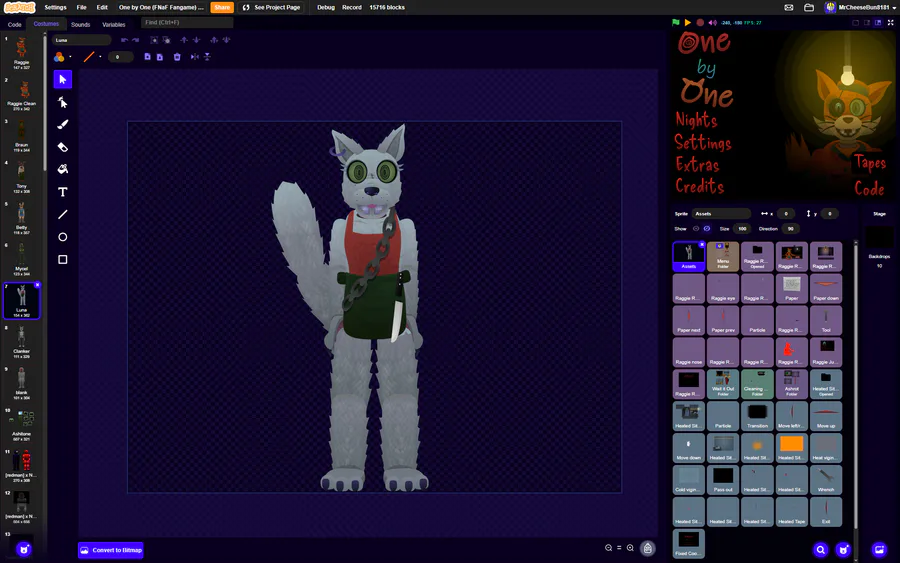Click the Delete trash icon
The image size is (900, 563).
coord(177,57)
